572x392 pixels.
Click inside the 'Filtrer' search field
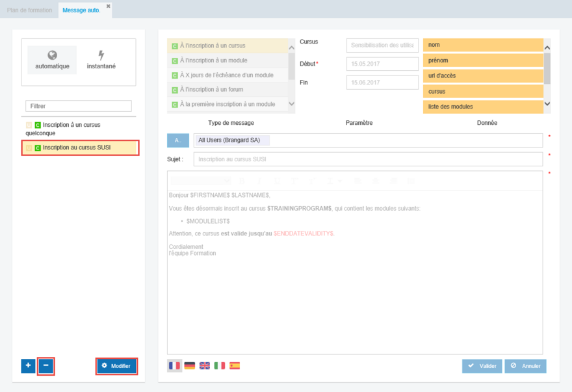(x=78, y=105)
